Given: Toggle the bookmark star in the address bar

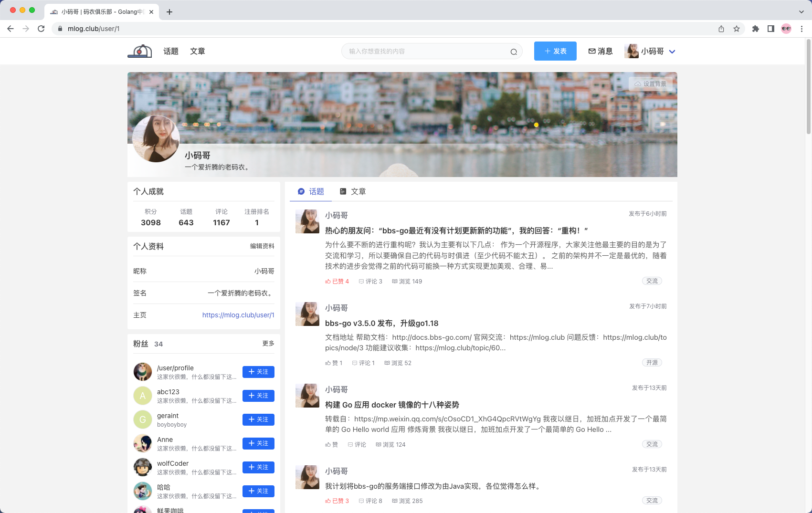Looking at the screenshot, I should [x=737, y=29].
